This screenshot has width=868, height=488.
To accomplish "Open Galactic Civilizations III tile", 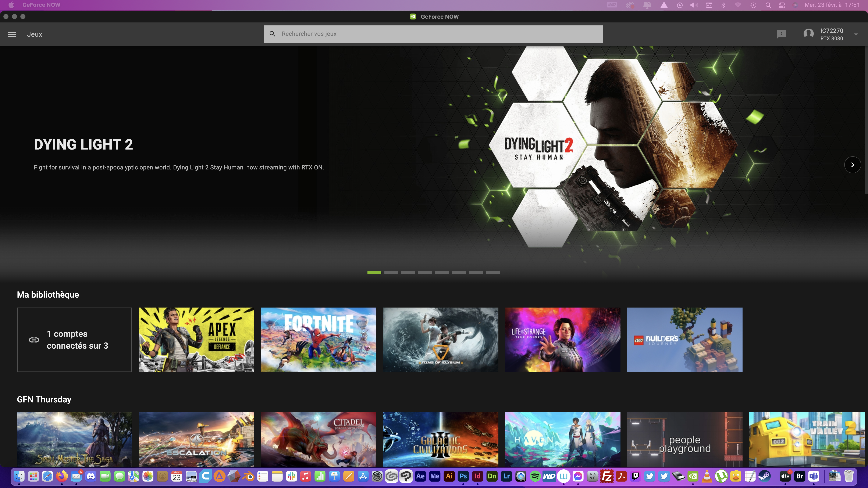I will pyautogui.click(x=440, y=439).
